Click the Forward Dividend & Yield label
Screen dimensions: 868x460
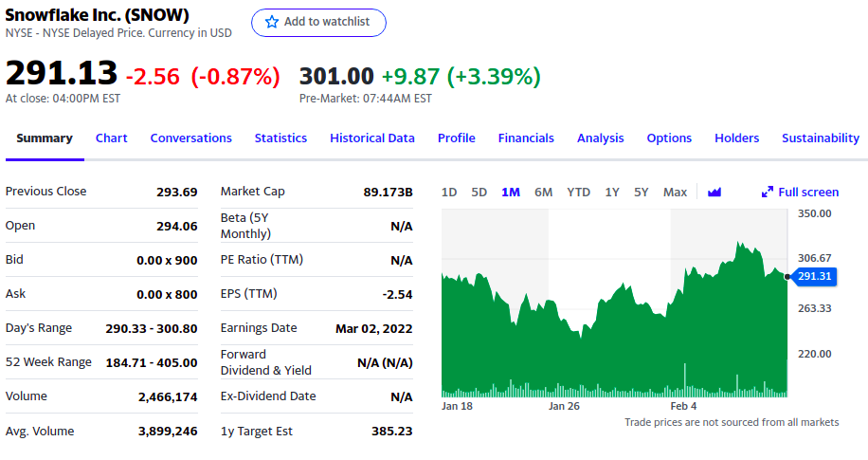point(265,362)
